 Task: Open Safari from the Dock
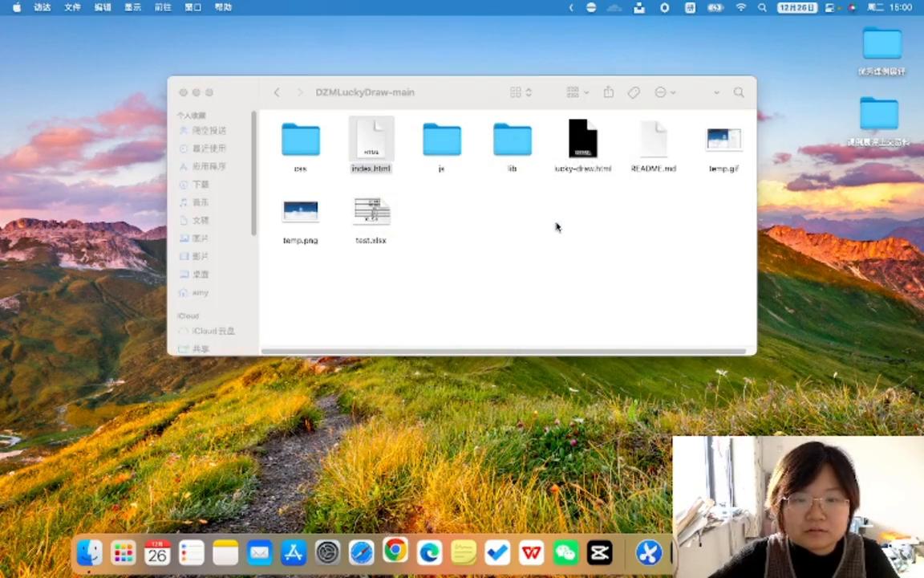pyautogui.click(x=361, y=552)
